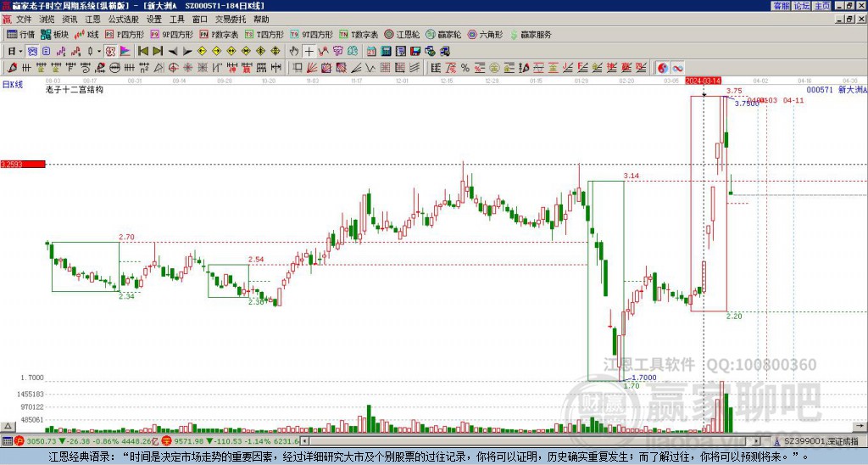Select the red fan lines tool
Screen dimensions: 868x465
pos(312,68)
